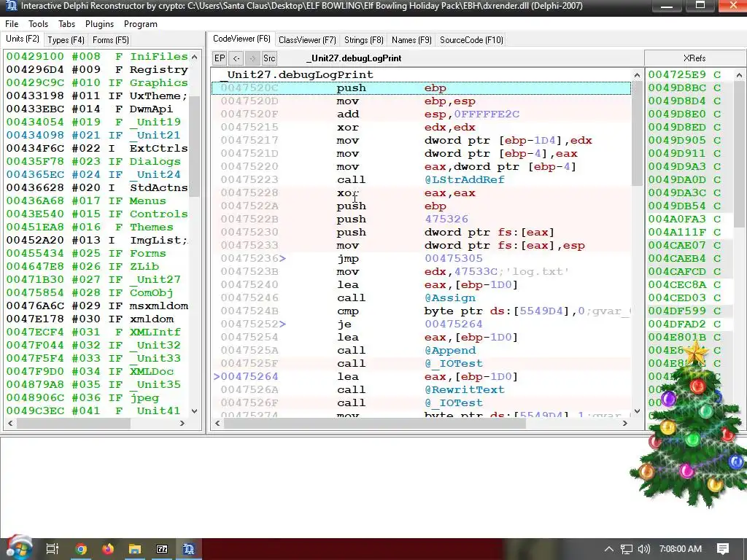
Task: Click the Delphi Reconstructor taskbar icon
Action: coord(189,549)
